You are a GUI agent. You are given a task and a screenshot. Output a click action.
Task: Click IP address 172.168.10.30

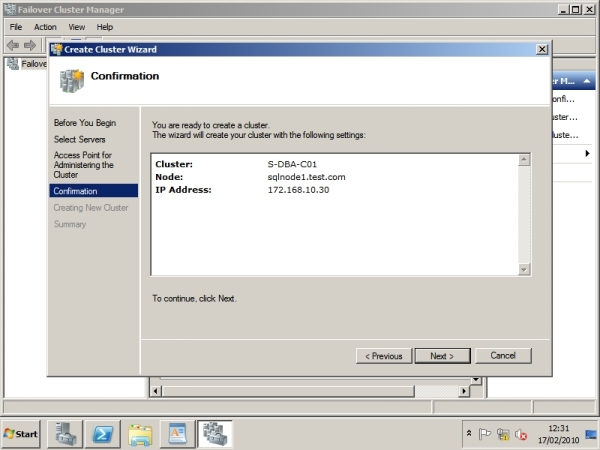[x=298, y=190]
